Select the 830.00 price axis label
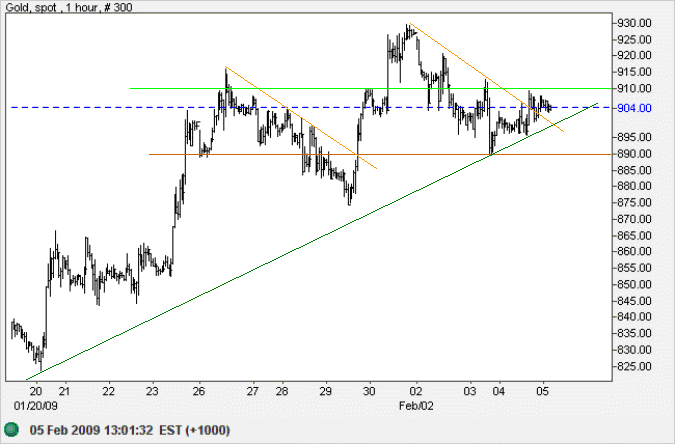Viewport: 675px width, 444px height. (x=634, y=350)
